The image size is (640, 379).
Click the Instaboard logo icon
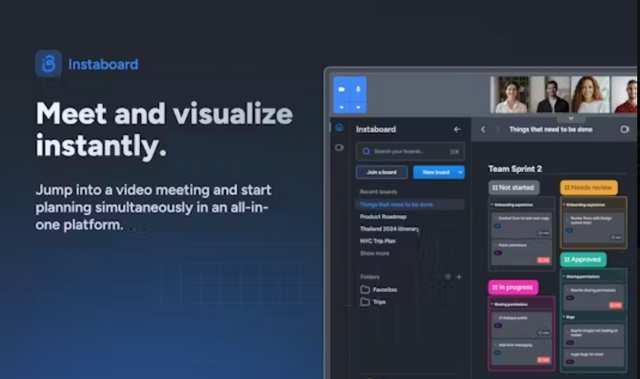[x=49, y=64]
